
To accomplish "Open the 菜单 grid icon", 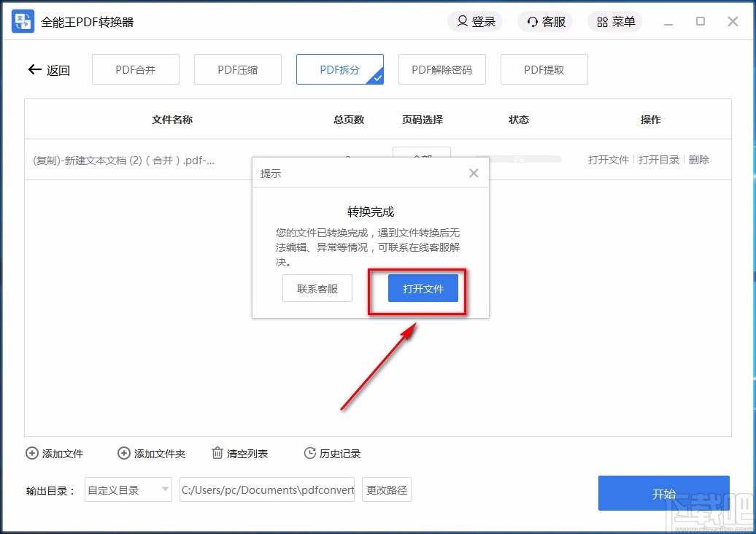I will pyautogui.click(x=601, y=21).
